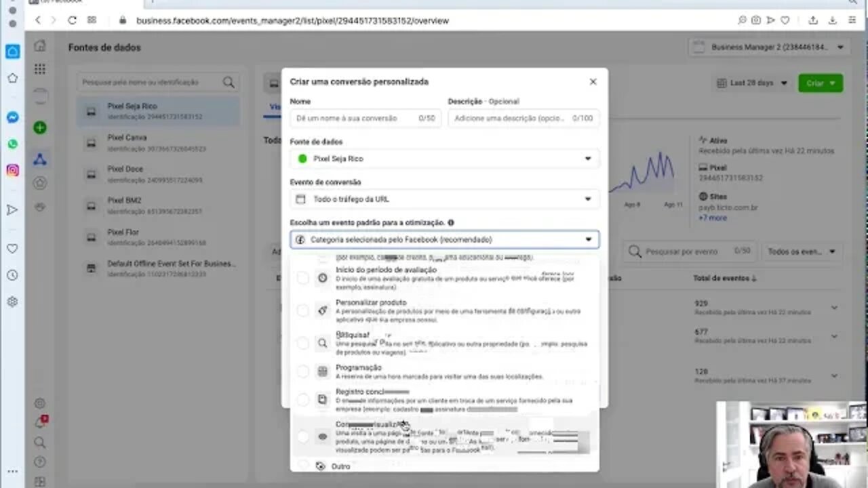Select Pixel Flor data source
868x488 pixels.
pyautogui.click(x=157, y=237)
